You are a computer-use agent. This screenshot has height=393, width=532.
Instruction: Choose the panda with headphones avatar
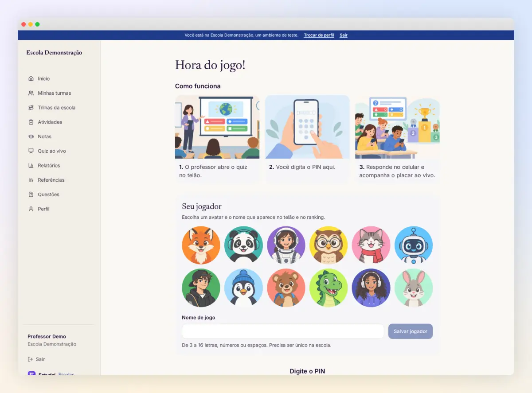243,245
